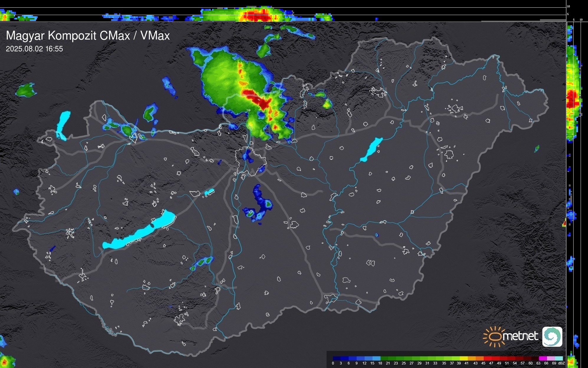The width and height of the screenshot is (588, 368).
Task: Click the small Lake Velence
Action: [x=209, y=192]
